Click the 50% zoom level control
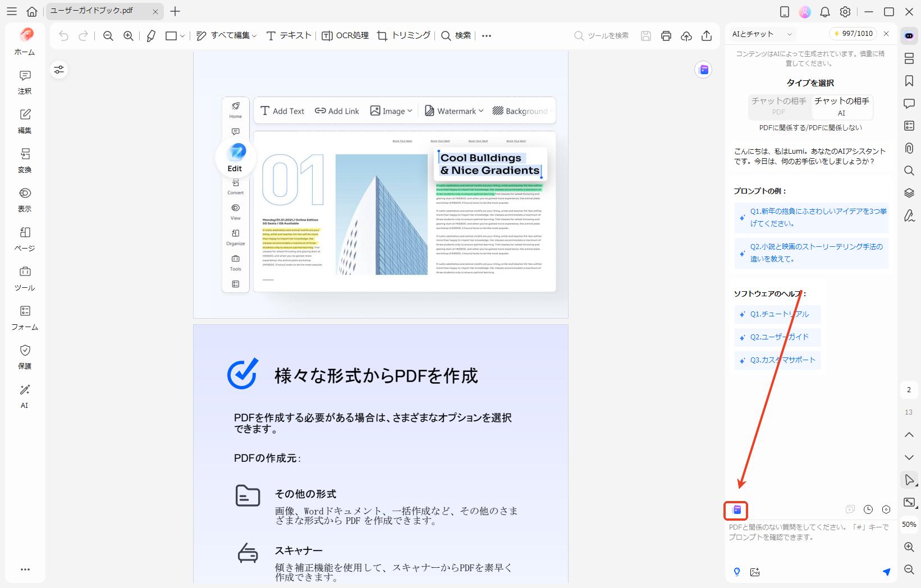 [908, 524]
